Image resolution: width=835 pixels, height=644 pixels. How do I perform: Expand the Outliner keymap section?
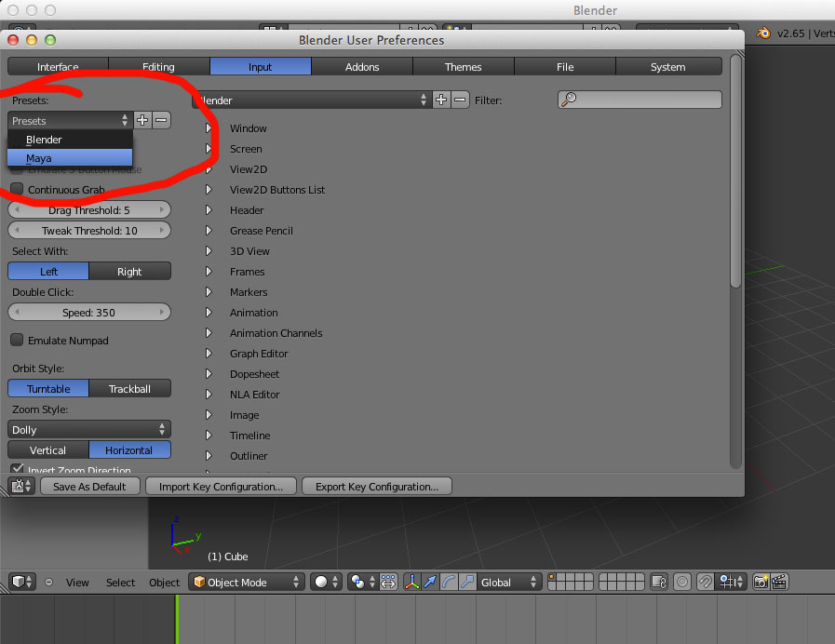(209, 456)
